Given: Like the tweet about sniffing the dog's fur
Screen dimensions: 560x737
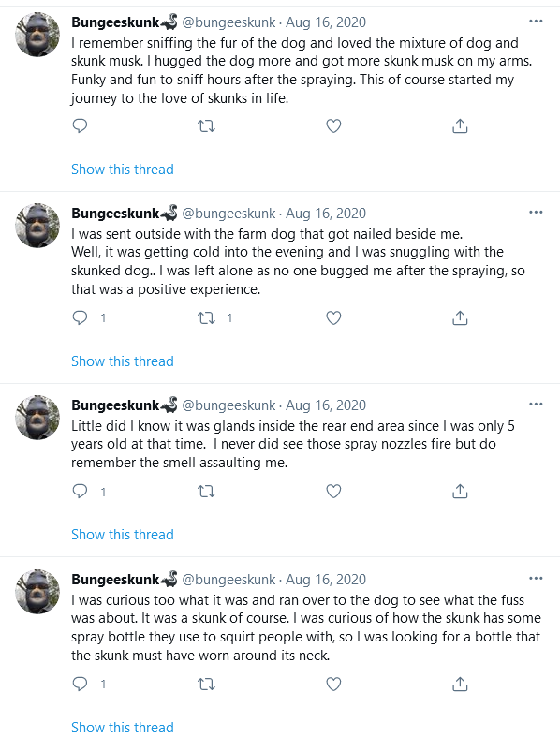Looking at the screenshot, I should coord(333,126).
